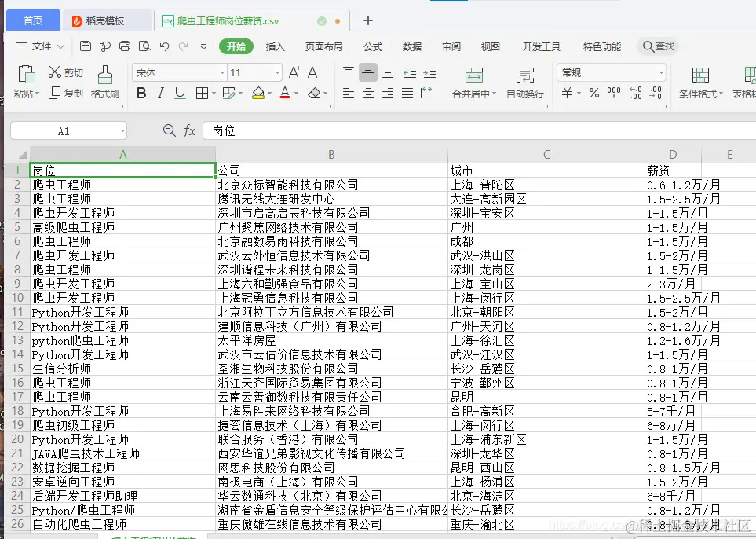
Task: Apply red font color
Action: (x=285, y=93)
